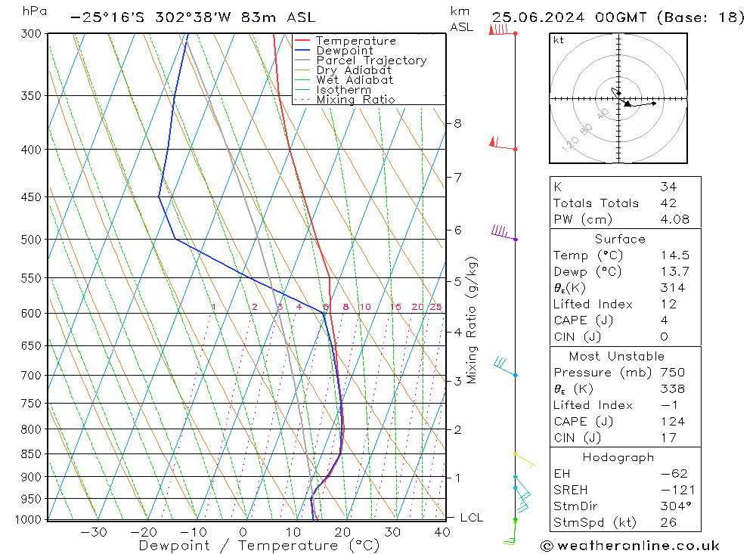Click the surface Temp value 14.5

675,255
